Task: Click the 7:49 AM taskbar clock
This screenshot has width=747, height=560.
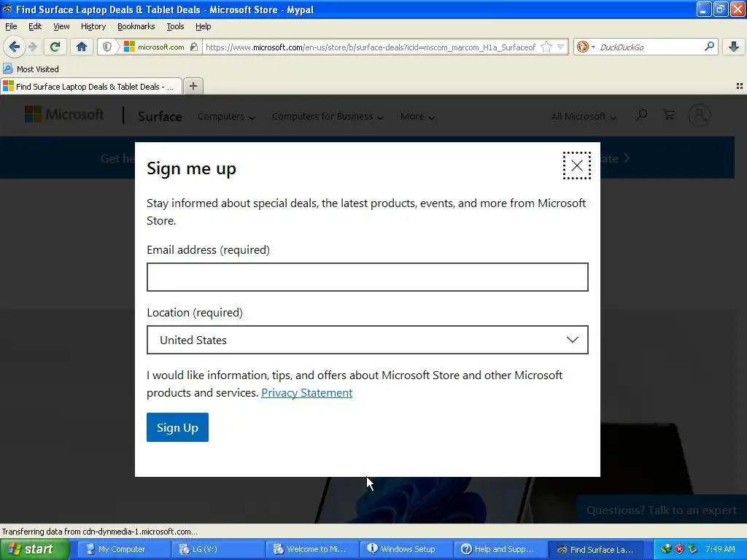Action: (x=720, y=549)
